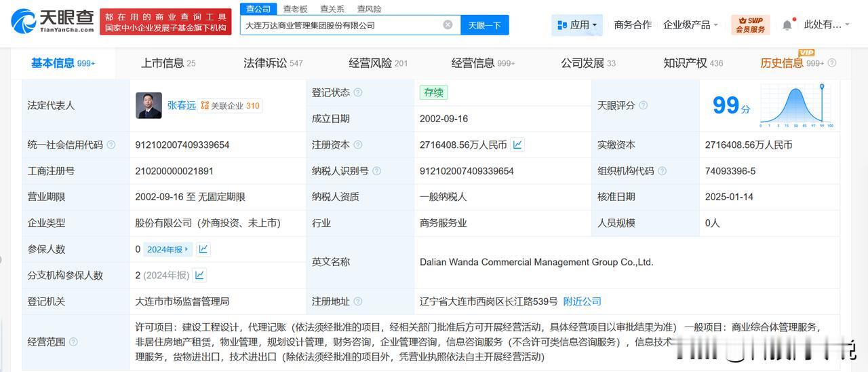Click the 纳税人资质 value 一般纳税人
The image size is (868, 372).
point(443,197)
